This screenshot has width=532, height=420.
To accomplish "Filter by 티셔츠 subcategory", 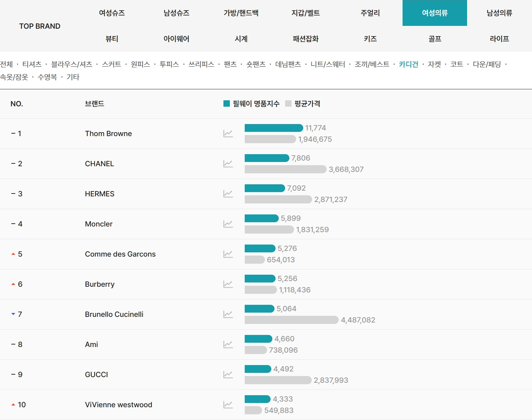I will [32, 64].
